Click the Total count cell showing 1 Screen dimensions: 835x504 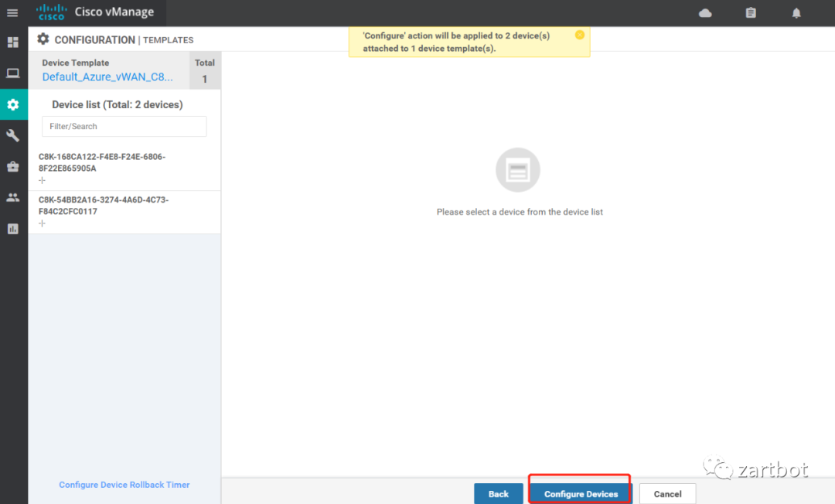pos(204,71)
